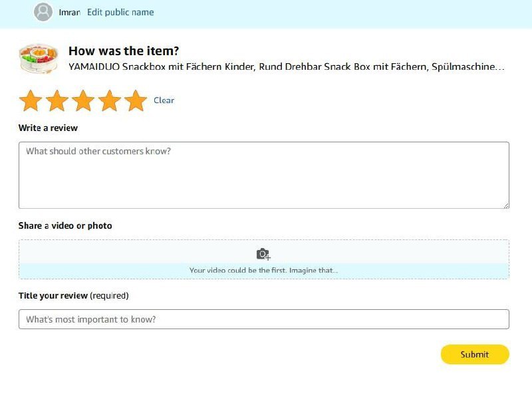Click the review title input field
Screen dimensions: 532x395
[x=263, y=319]
